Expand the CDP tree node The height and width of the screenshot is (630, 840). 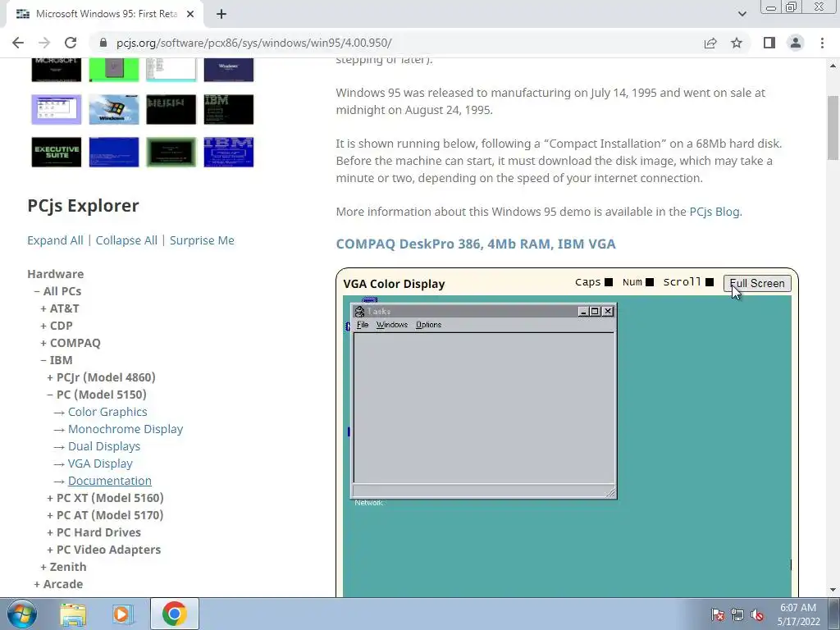click(43, 326)
